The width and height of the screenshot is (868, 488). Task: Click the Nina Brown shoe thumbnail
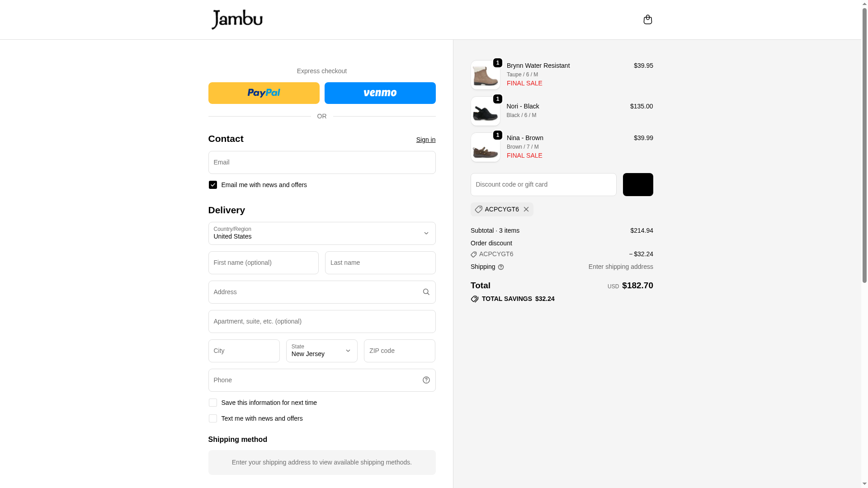485,147
